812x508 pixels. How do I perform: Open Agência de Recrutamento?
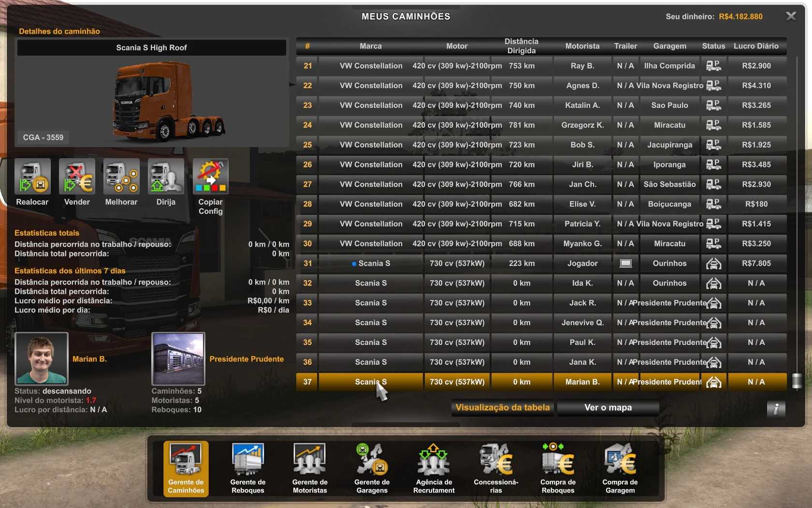(434, 468)
